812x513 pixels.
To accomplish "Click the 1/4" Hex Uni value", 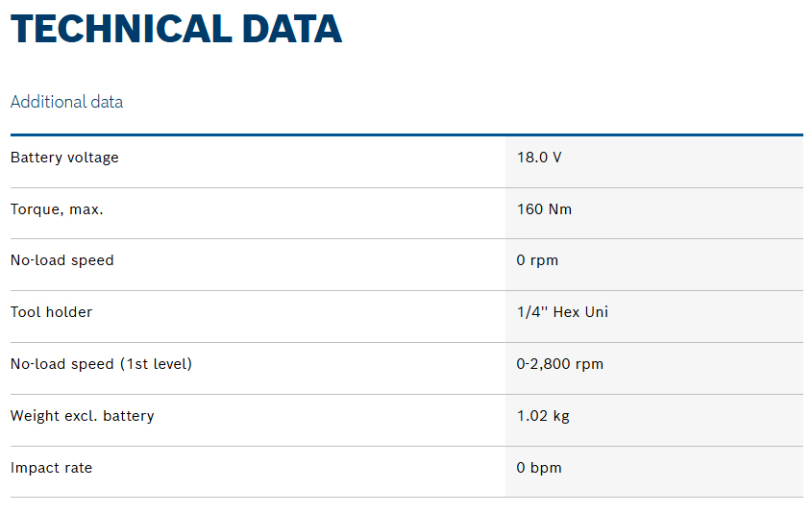I will pos(562,312).
